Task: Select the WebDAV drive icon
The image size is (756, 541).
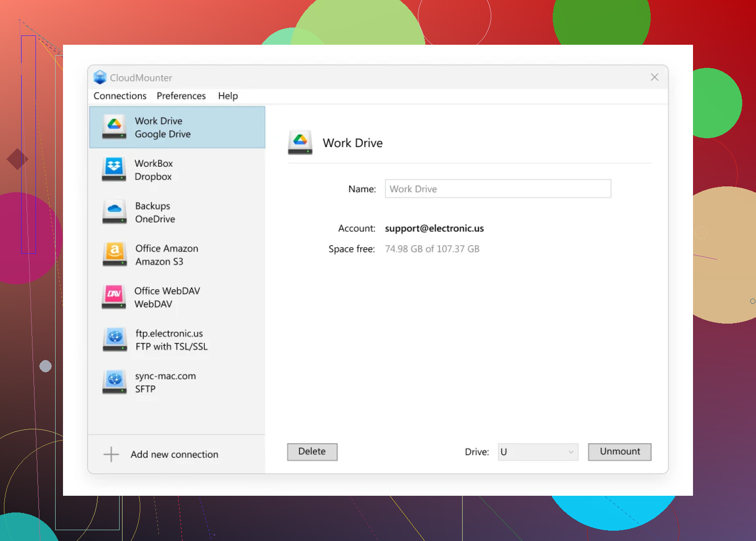Action: pyautogui.click(x=114, y=297)
